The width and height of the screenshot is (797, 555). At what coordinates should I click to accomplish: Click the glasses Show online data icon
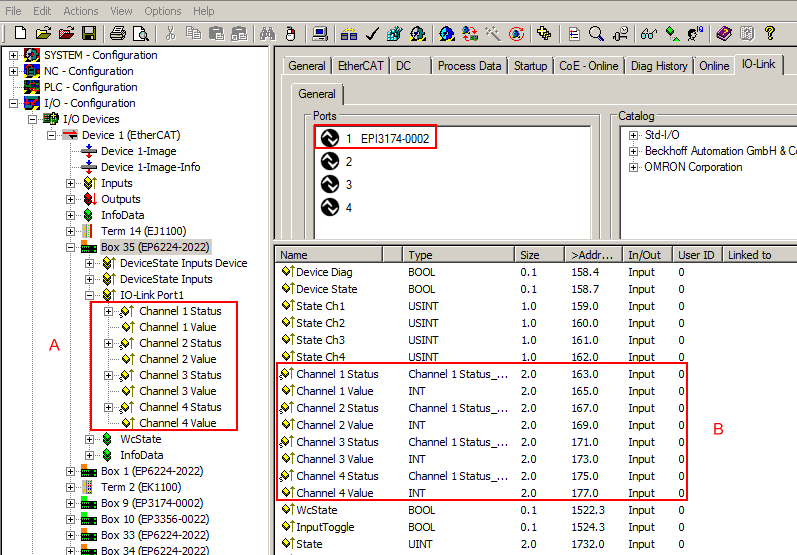point(649,34)
